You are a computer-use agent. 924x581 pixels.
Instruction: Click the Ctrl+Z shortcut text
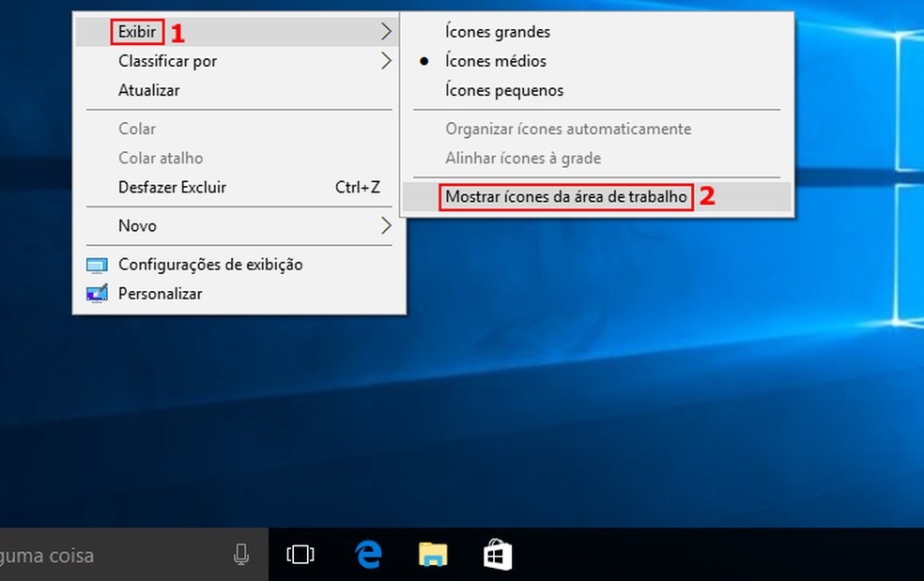357,188
